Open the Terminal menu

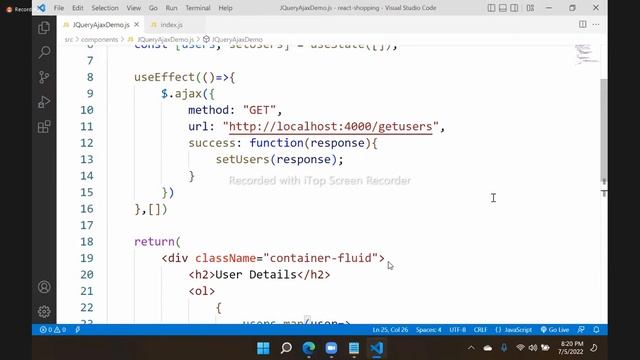198,8
